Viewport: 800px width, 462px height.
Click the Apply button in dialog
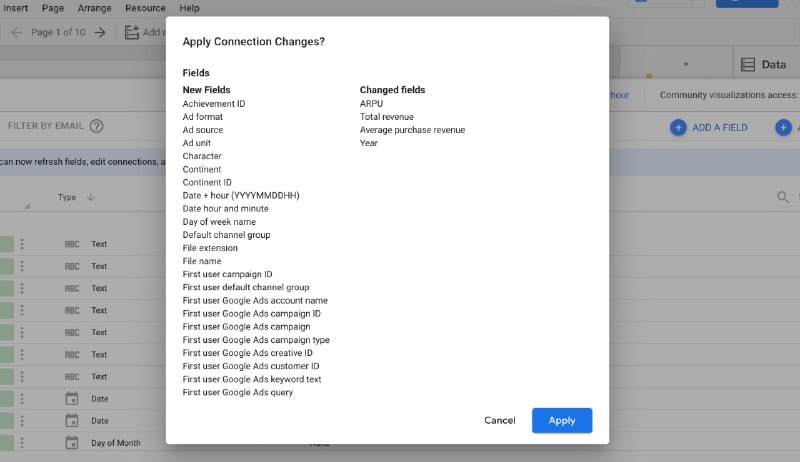coord(562,421)
